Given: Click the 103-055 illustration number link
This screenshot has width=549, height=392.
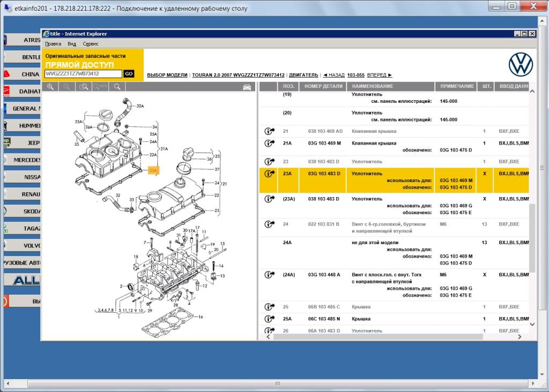Looking at the screenshot, I should coord(356,75).
